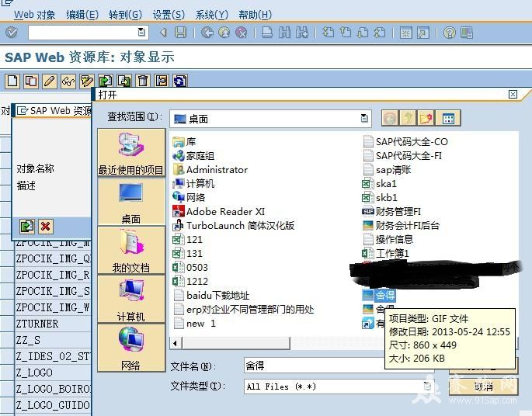Click the Create New Folder icon

coord(426,118)
